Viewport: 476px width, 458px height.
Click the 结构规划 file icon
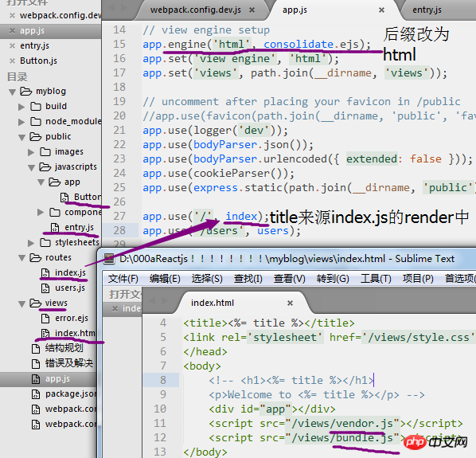pos(36,349)
